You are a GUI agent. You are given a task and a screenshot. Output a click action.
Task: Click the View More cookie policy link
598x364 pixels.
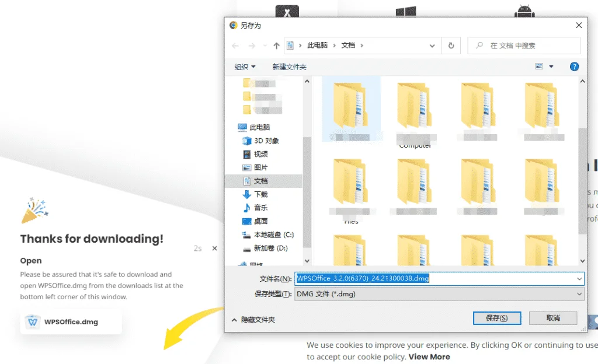tap(429, 356)
